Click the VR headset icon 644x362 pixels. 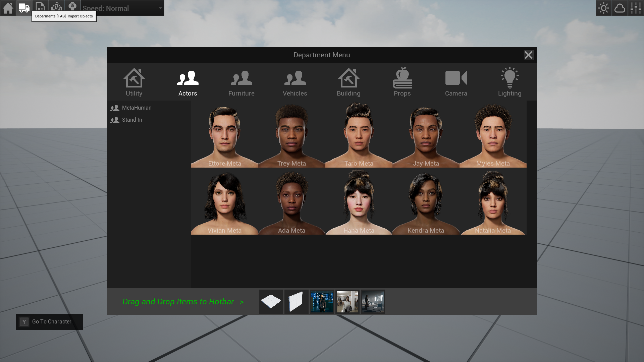pyautogui.click(x=72, y=5)
